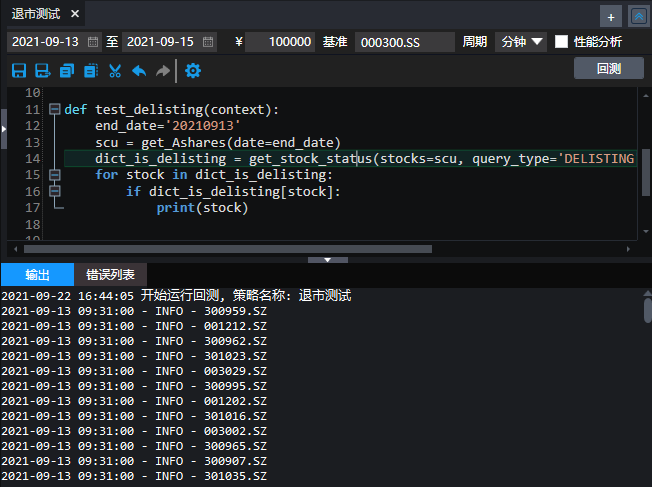The width and height of the screenshot is (652, 487).
Task: Enable the 性能分析 checkbox
Action: click(x=561, y=42)
